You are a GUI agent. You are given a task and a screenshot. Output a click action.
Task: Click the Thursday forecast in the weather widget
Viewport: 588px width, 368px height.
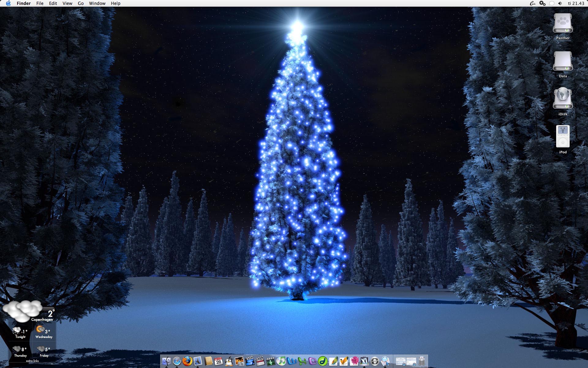(x=20, y=351)
